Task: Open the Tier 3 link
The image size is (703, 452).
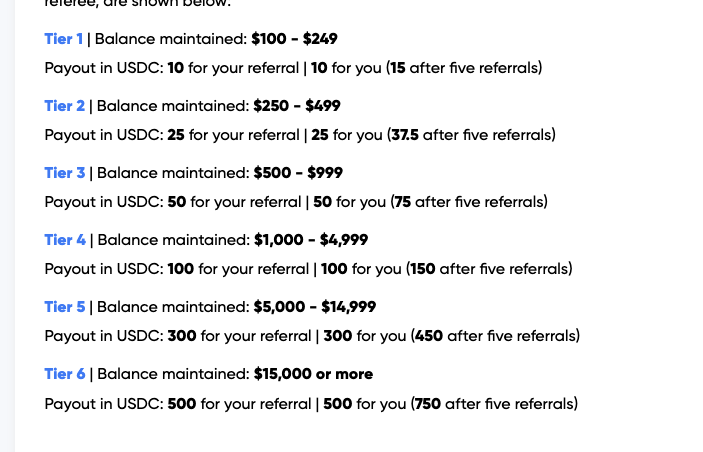Action: point(65,173)
